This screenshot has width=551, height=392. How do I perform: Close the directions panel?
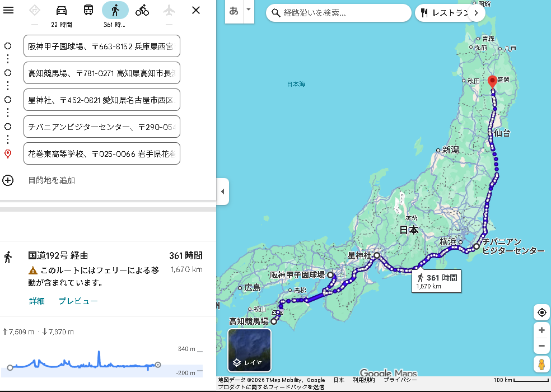(195, 10)
